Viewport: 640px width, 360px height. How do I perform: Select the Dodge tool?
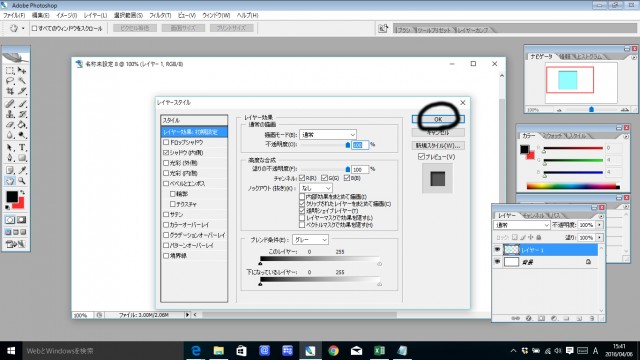coord(22,134)
